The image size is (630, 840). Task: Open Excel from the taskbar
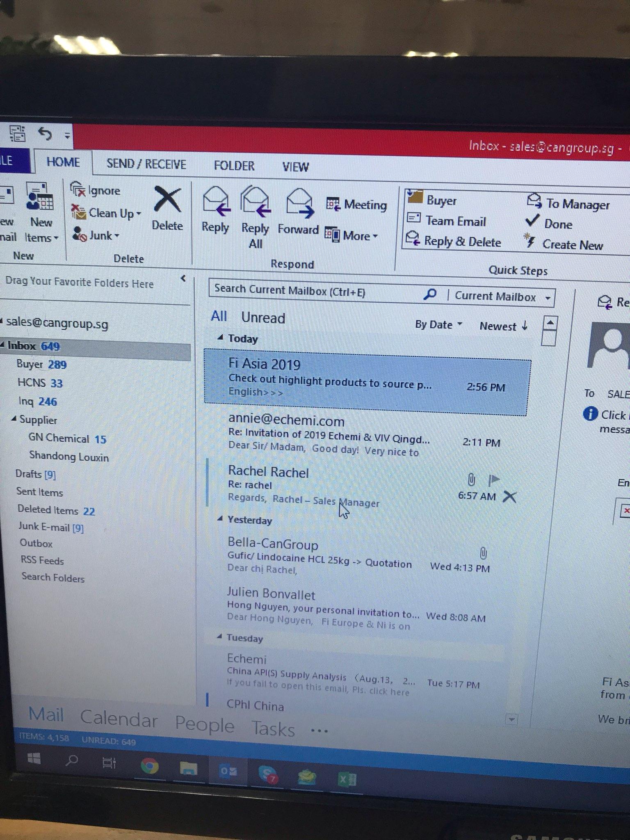click(x=347, y=778)
